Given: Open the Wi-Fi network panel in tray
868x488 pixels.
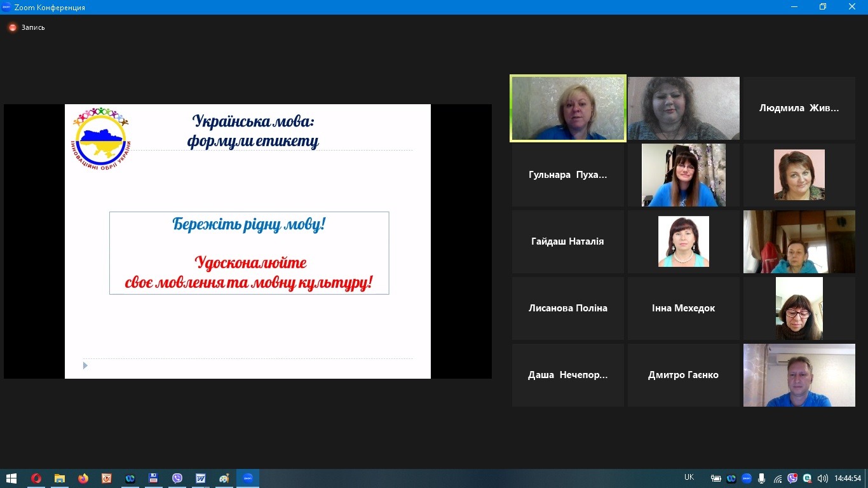Looking at the screenshot, I should (776, 478).
